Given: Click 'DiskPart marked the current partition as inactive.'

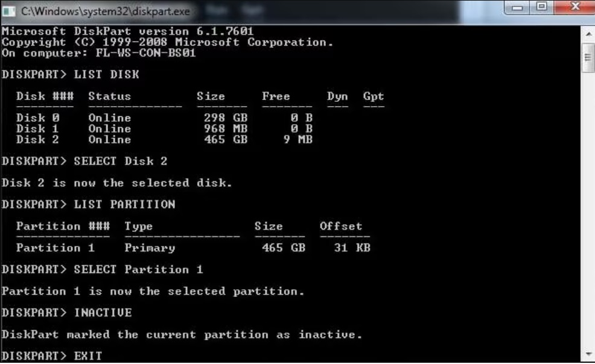Looking at the screenshot, I should 182,334.
